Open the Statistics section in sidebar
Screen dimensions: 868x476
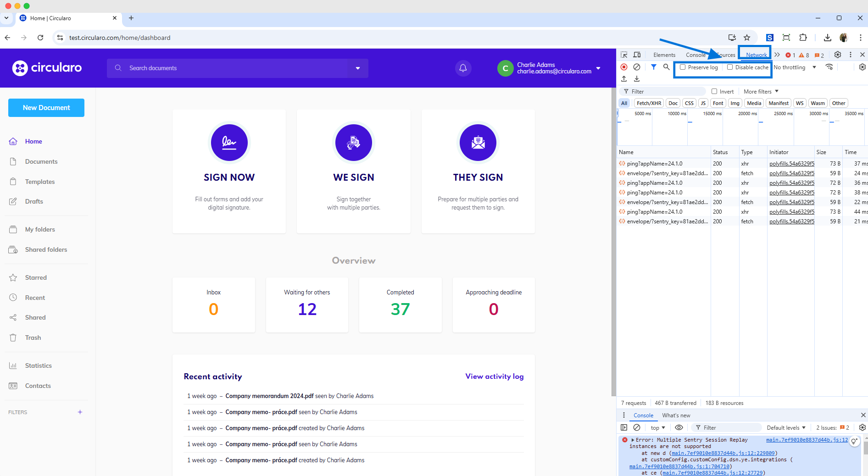tap(39, 365)
